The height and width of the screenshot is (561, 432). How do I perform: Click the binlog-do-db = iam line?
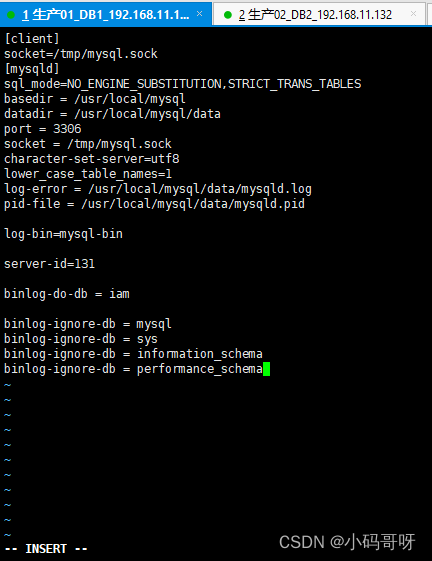(x=67, y=294)
